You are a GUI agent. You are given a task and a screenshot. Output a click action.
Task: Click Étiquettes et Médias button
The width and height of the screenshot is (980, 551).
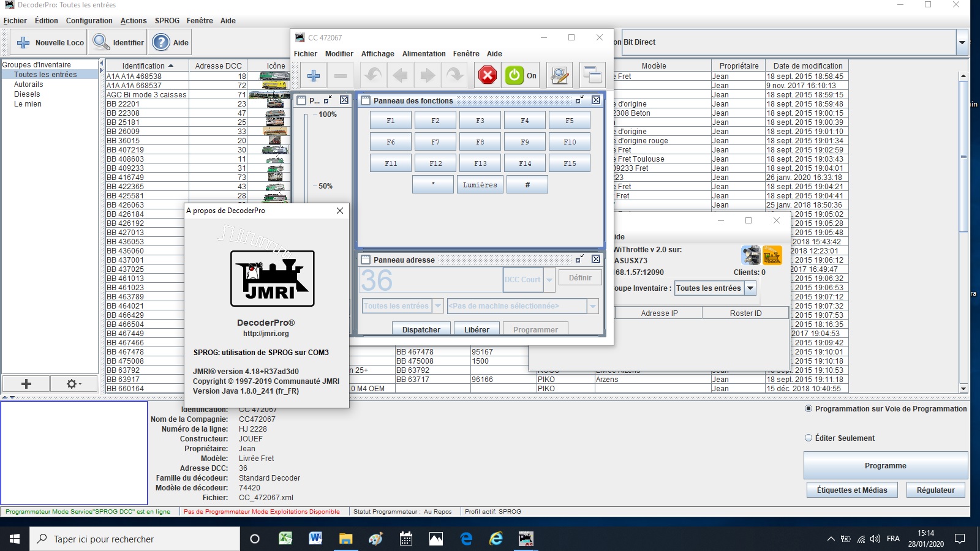852,490
